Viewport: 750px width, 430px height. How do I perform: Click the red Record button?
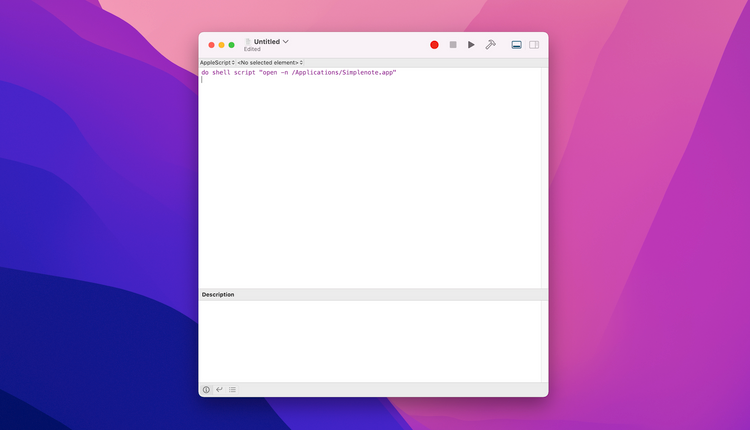[x=434, y=45]
